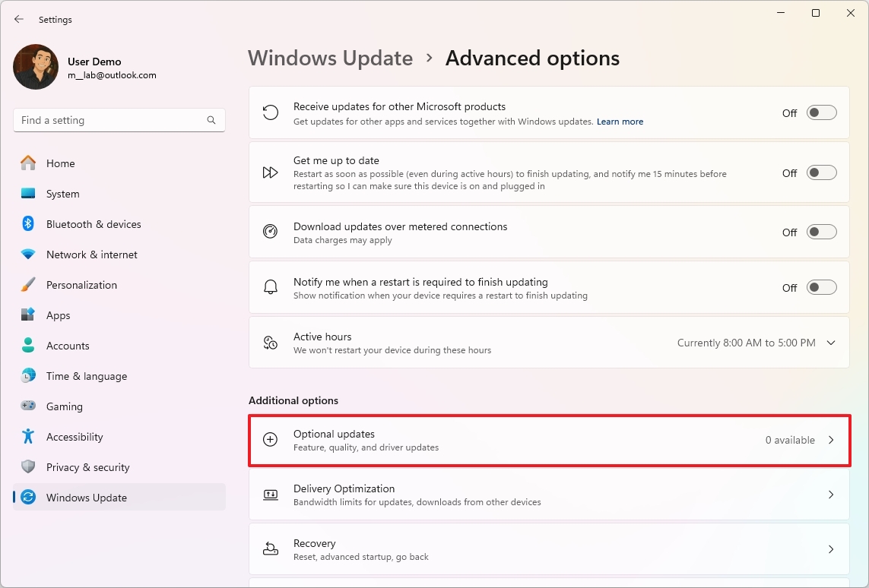Turn on Get me up to date
Image resolution: width=869 pixels, height=588 pixels.
tap(821, 172)
